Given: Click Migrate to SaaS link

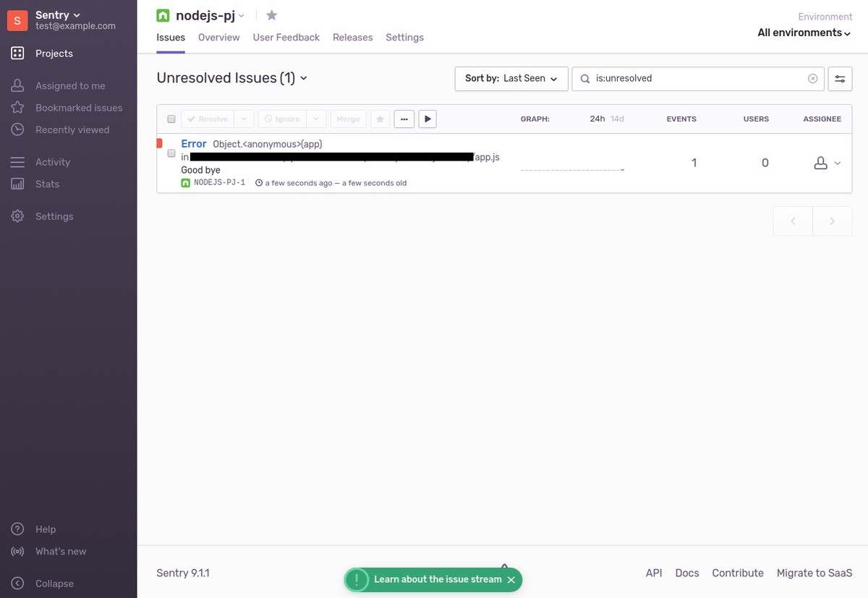Looking at the screenshot, I should click(x=814, y=573).
